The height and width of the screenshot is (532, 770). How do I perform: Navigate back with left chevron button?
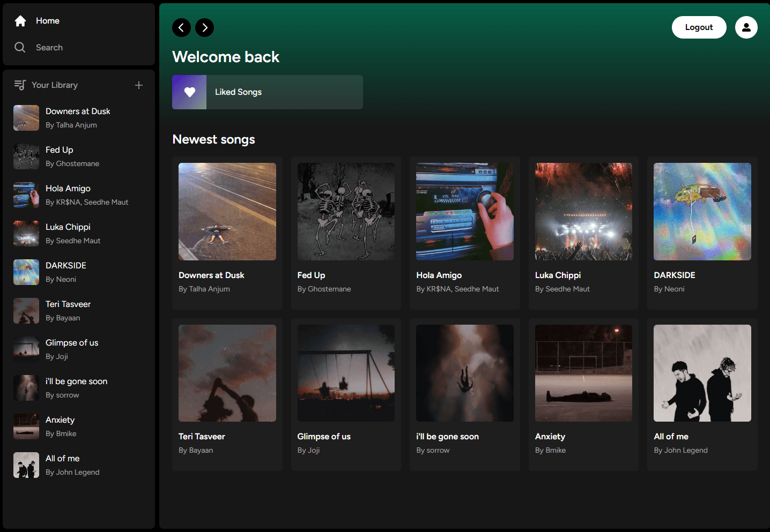click(181, 27)
